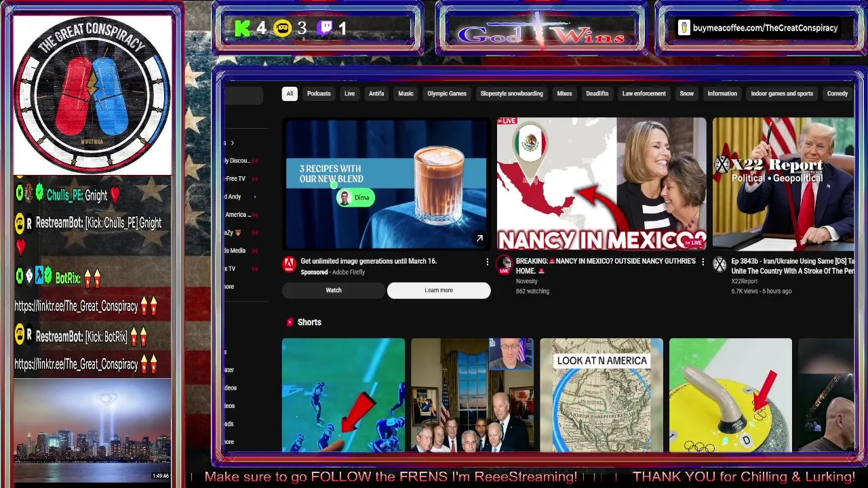
Task: Select the Olympic Games filter chip
Action: (x=447, y=94)
